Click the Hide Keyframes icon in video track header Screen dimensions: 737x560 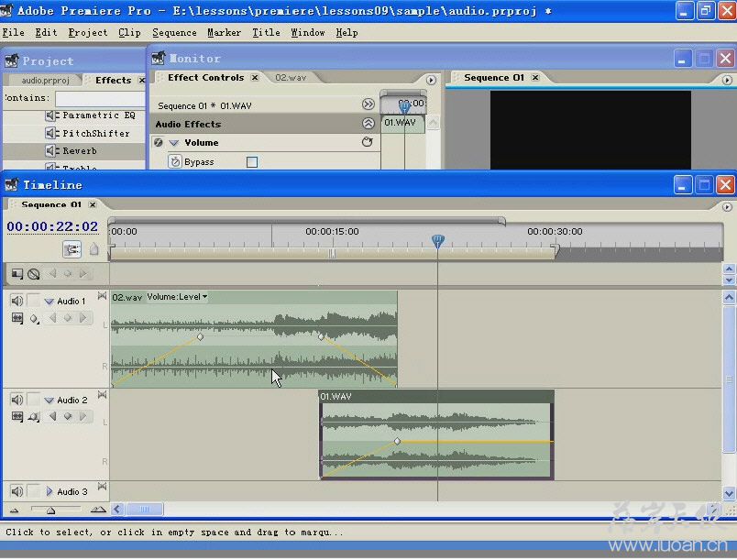click(x=33, y=274)
